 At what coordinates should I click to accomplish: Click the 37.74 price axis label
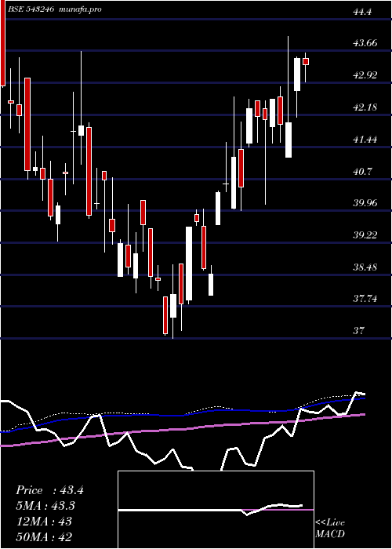click(365, 299)
